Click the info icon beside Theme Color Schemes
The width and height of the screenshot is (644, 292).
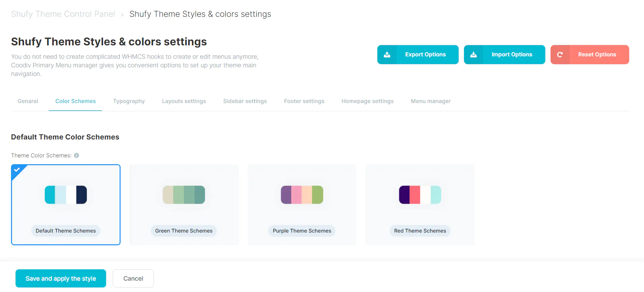77,155
